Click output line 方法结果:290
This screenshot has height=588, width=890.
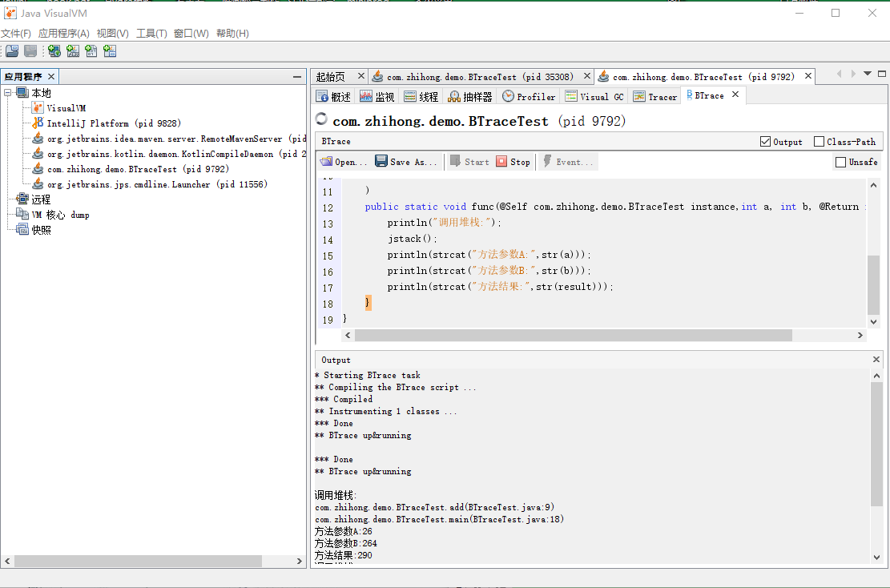click(344, 555)
